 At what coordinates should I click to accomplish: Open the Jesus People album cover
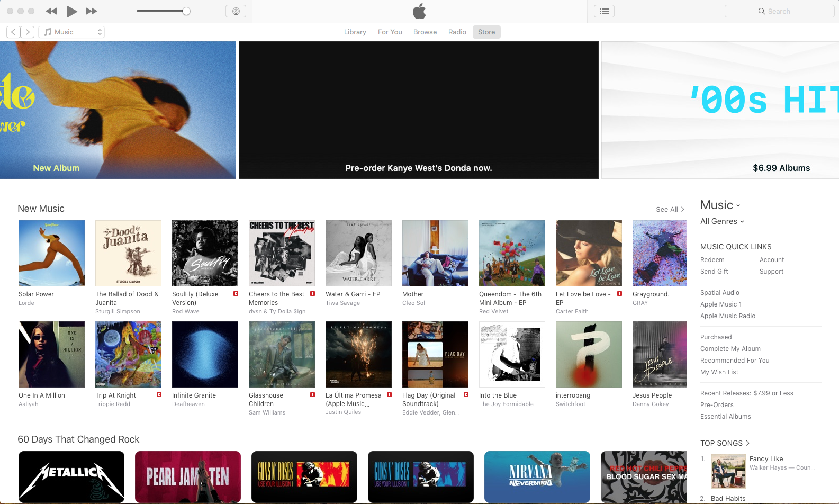pos(660,354)
